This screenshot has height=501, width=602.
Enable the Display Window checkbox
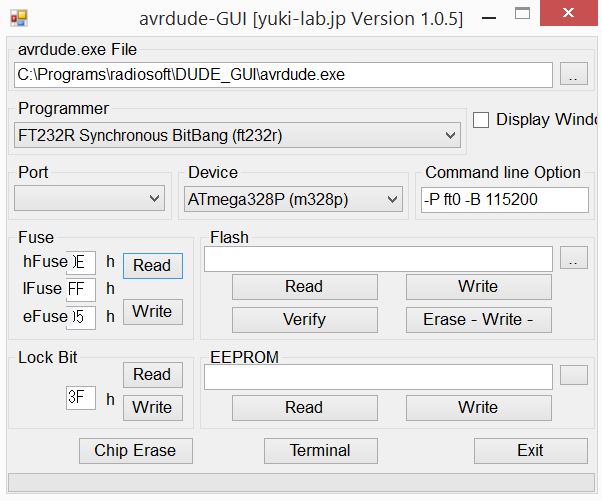point(481,120)
